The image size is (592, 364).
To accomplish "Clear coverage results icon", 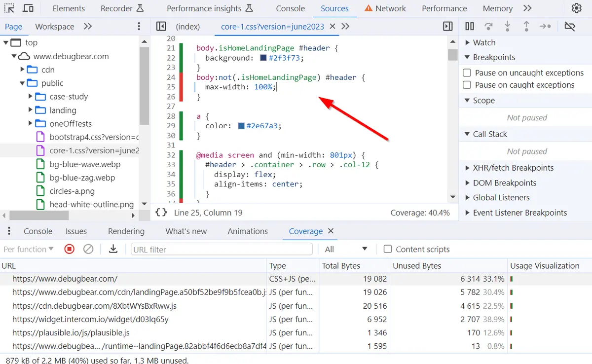I will 88,249.
